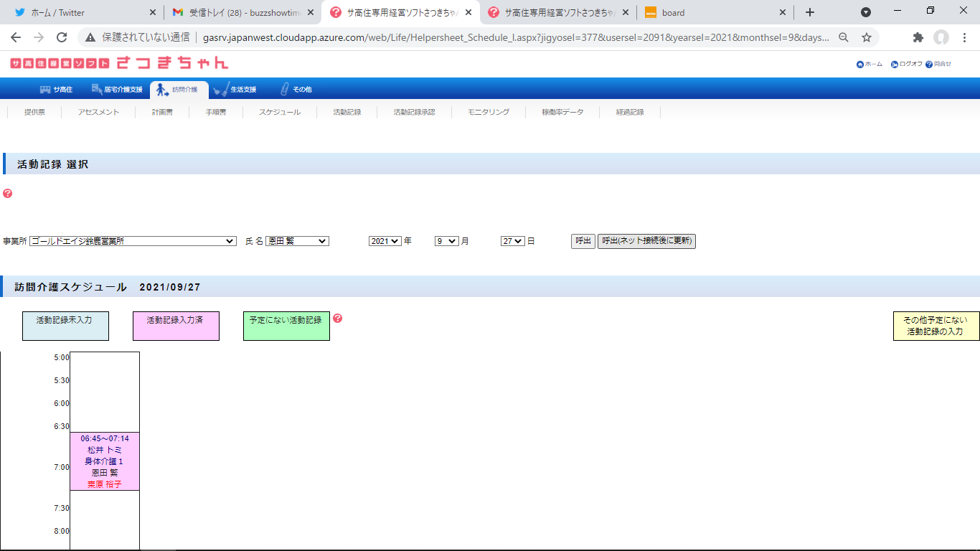Click the help icon beside 予定にない活動記録
The image size is (980, 551).
[x=338, y=319]
